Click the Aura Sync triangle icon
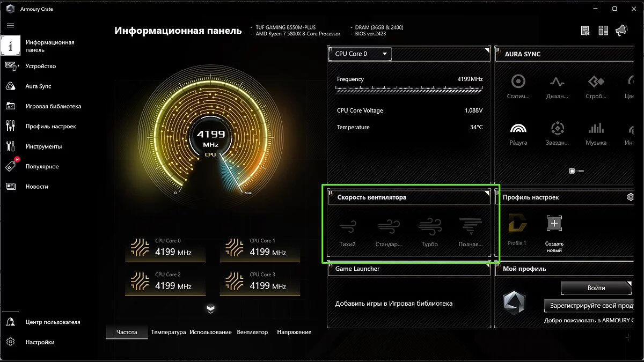This screenshot has height=362, width=644. pyautogui.click(x=10, y=86)
